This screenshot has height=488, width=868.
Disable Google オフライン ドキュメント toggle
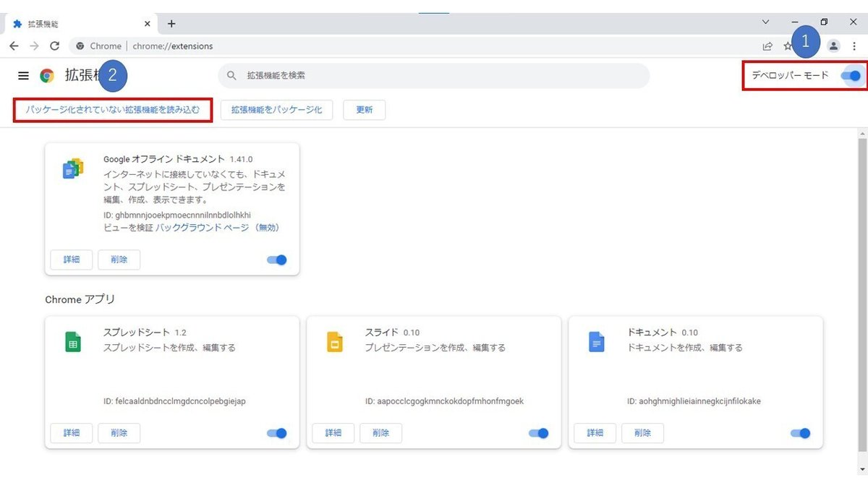[277, 260]
